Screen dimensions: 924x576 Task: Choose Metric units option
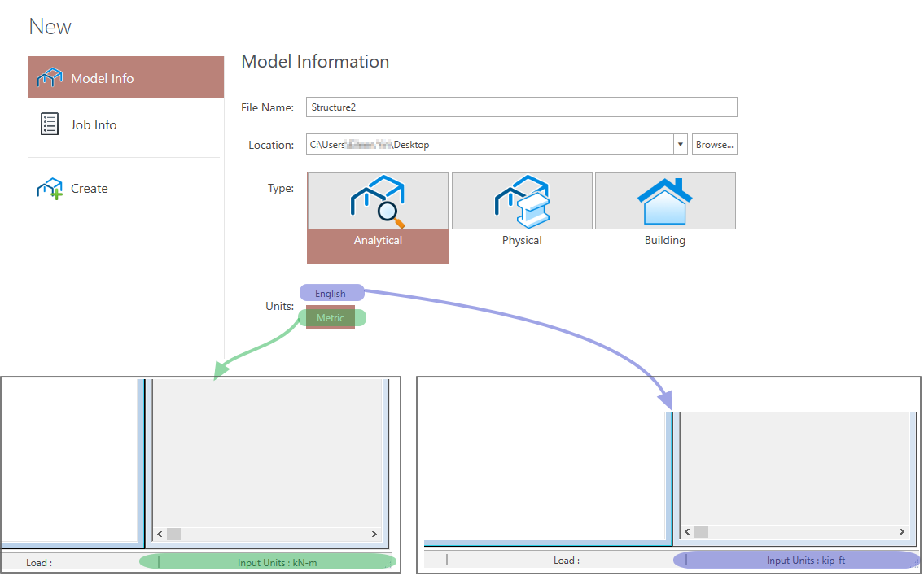tap(331, 318)
